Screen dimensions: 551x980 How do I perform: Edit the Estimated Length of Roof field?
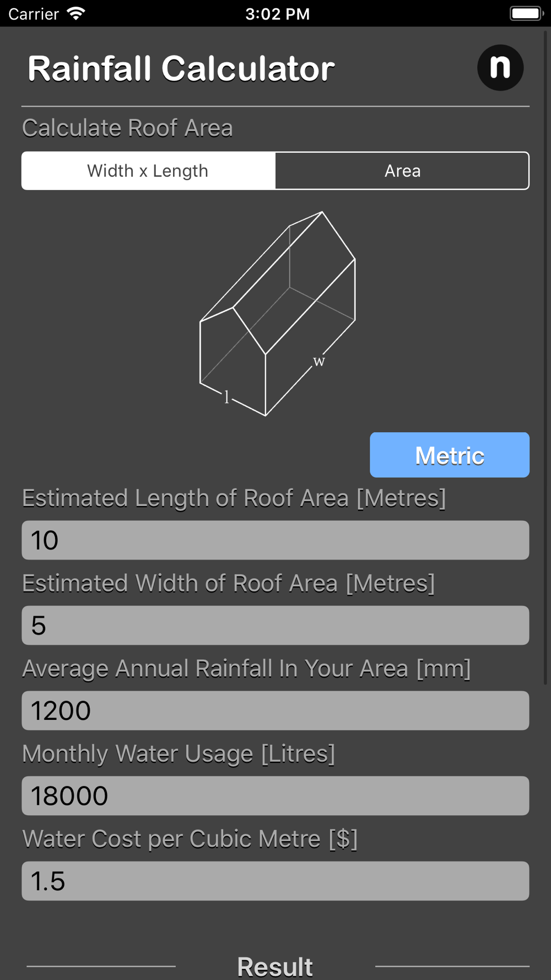[x=275, y=540]
